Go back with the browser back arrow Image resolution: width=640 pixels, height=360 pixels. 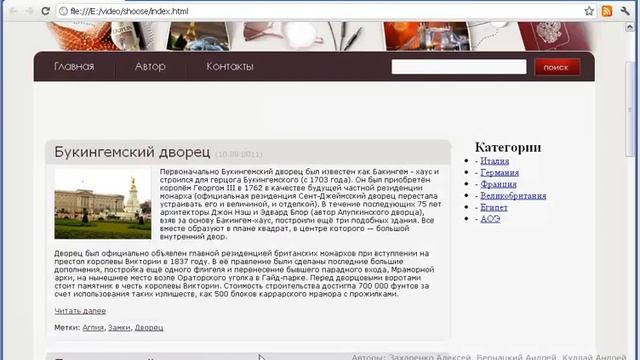pyautogui.click(x=13, y=11)
